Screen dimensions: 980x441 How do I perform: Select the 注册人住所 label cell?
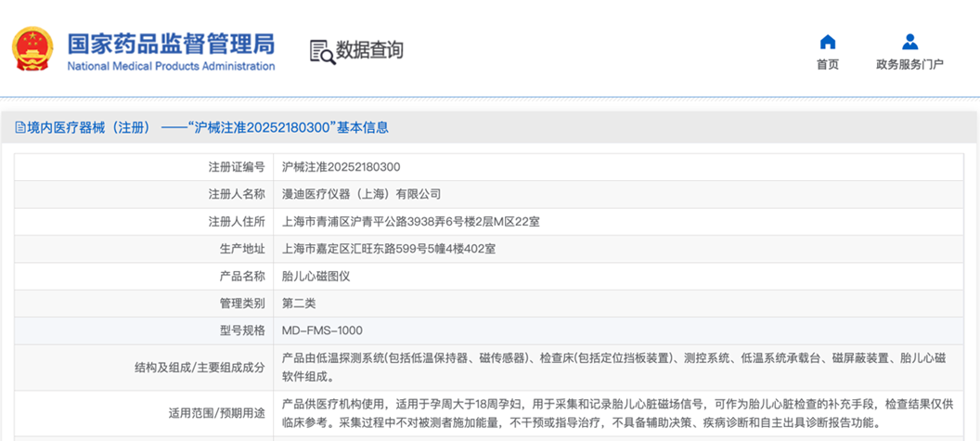pos(144,222)
